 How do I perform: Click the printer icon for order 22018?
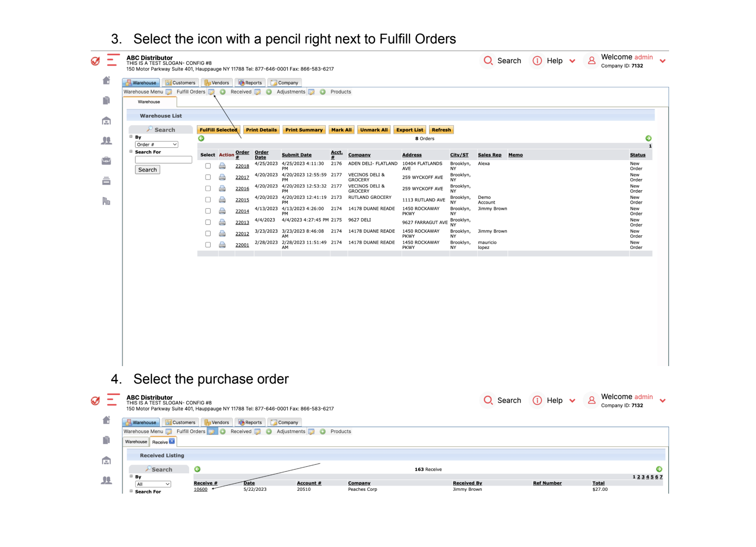click(x=222, y=166)
